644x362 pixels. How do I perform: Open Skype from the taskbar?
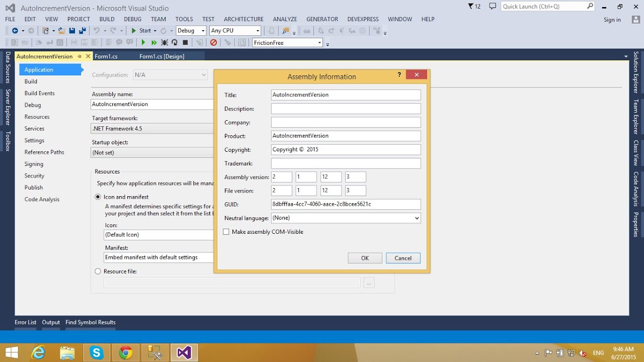[x=97, y=352]
